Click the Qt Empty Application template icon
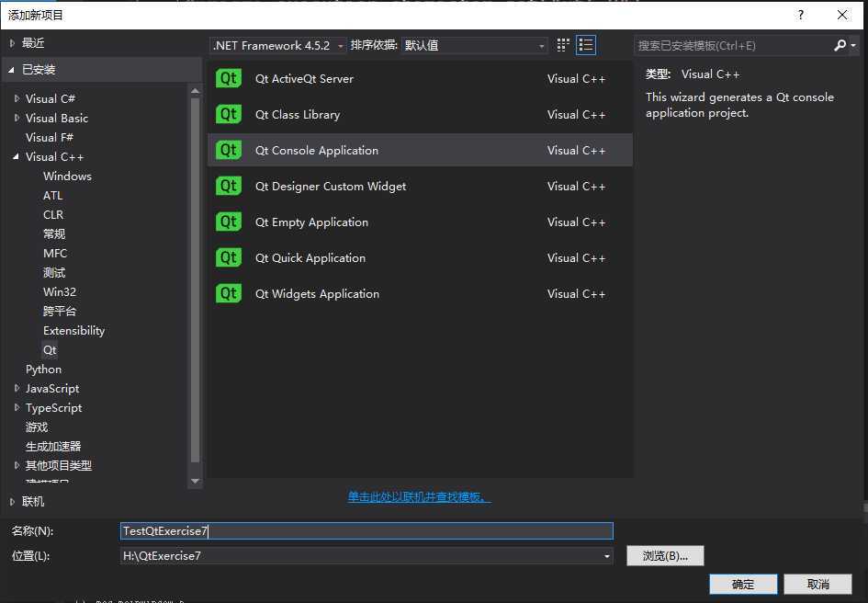Screen dimensions: 868x603 pos(229,222)
